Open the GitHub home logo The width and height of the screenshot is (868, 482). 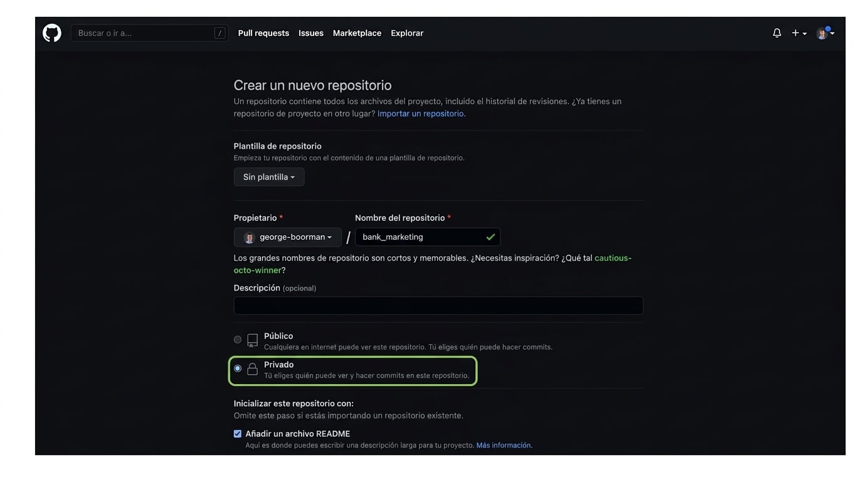pos(52,33)
